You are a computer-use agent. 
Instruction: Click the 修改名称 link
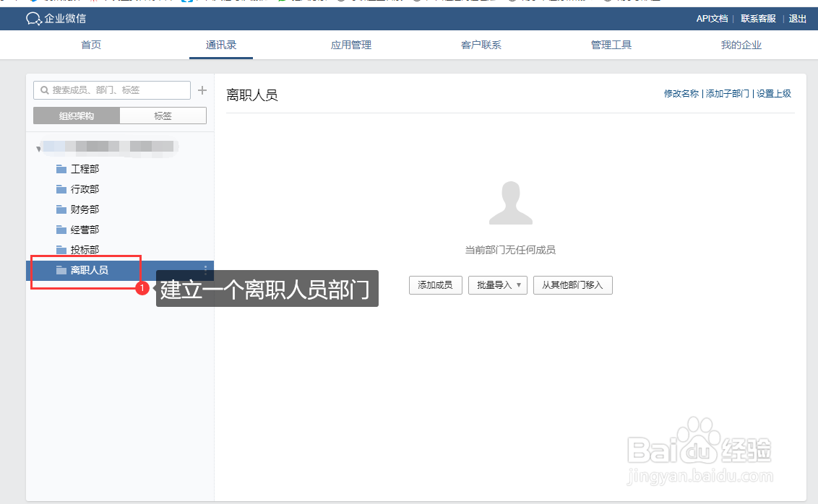[680, 94]
